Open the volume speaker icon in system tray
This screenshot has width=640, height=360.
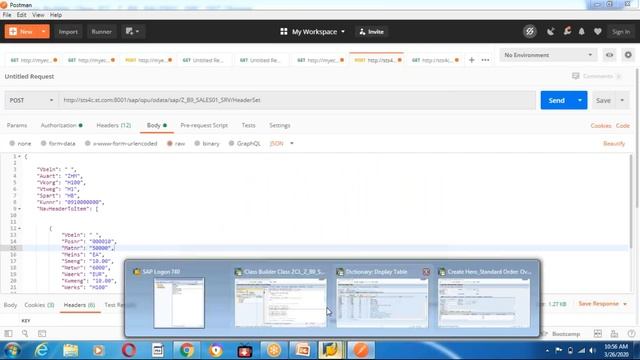593,351
